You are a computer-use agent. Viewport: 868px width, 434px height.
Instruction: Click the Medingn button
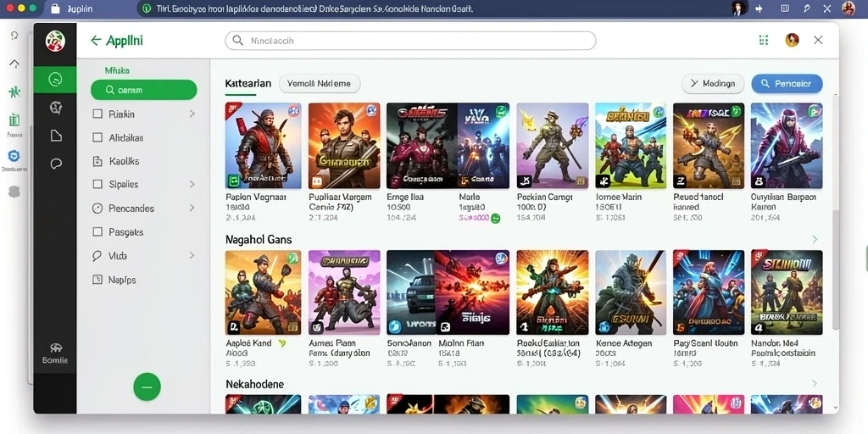pyautogui.click(x=712, y=84)
